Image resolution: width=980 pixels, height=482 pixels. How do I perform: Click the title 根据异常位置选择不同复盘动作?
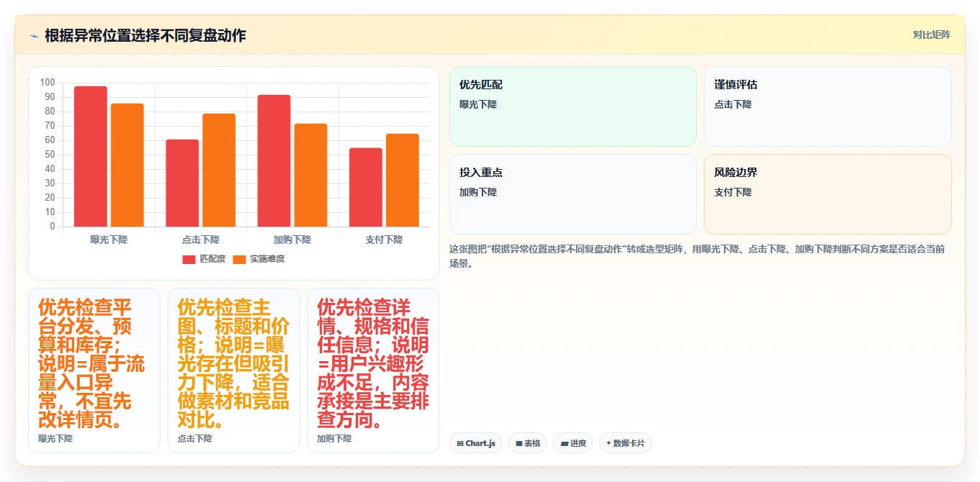pyautogui.click(x=145, y=35)
